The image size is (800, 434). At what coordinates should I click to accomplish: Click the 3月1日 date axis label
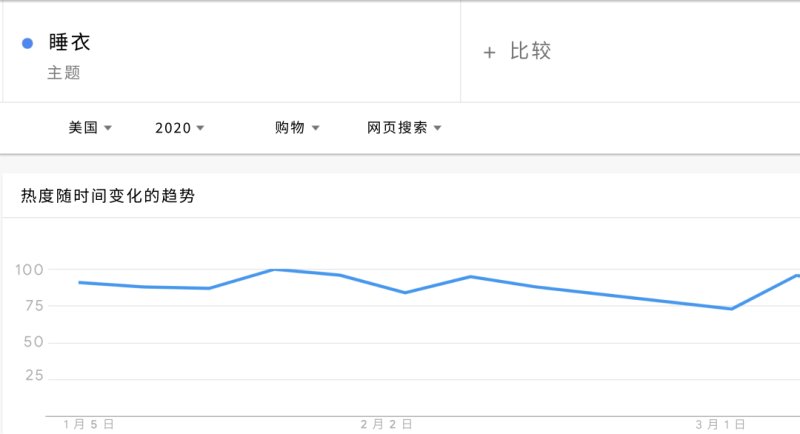pyautogui.click(x=721, y=424)
